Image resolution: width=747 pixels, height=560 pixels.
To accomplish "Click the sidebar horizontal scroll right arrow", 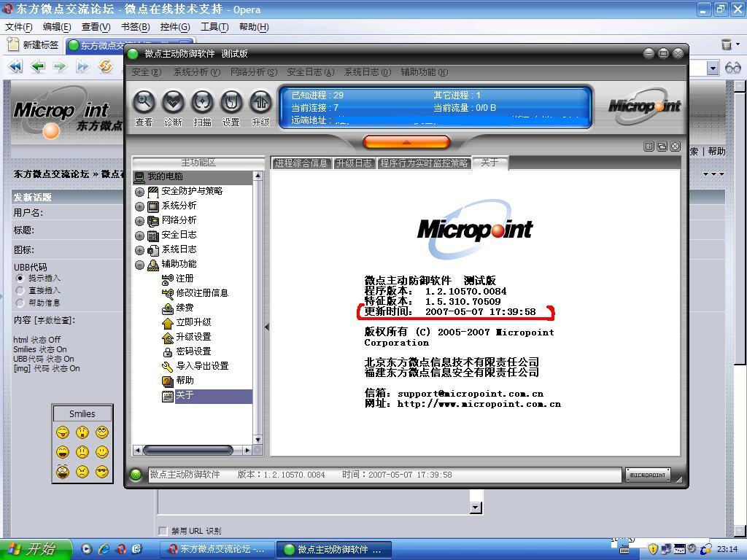I will pyautogui.click(x=247, y=450).
